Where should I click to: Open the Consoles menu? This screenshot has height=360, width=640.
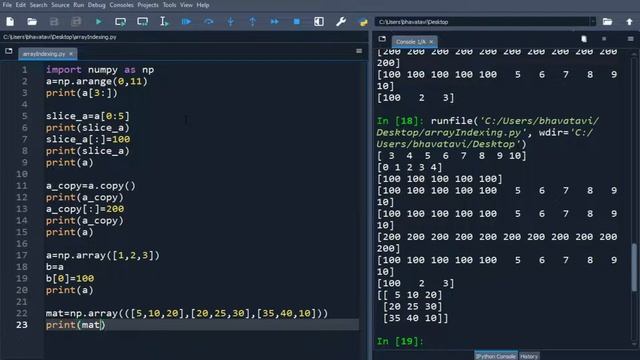pyautogui.click(x=121, y=5)
